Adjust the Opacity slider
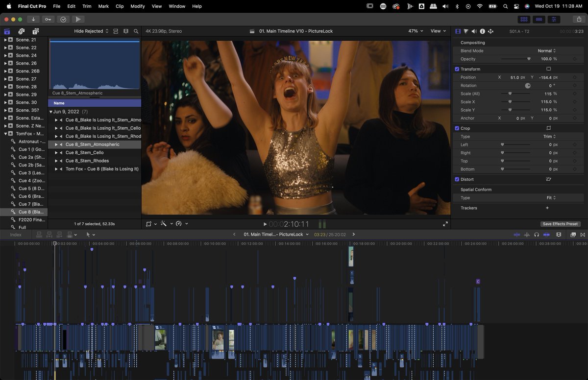The height and width of the screenshot is (380, 588). (x=515, y=59)
